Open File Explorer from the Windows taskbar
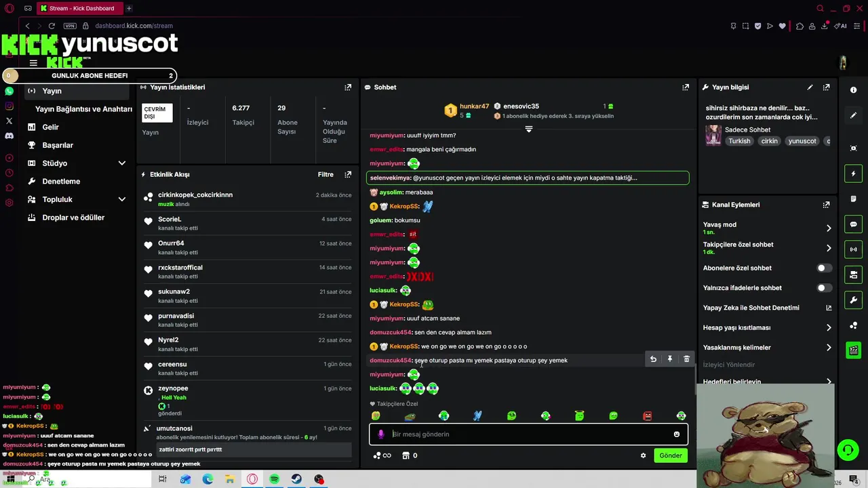Screen dimensions: 868x488 tap(230, 479)
